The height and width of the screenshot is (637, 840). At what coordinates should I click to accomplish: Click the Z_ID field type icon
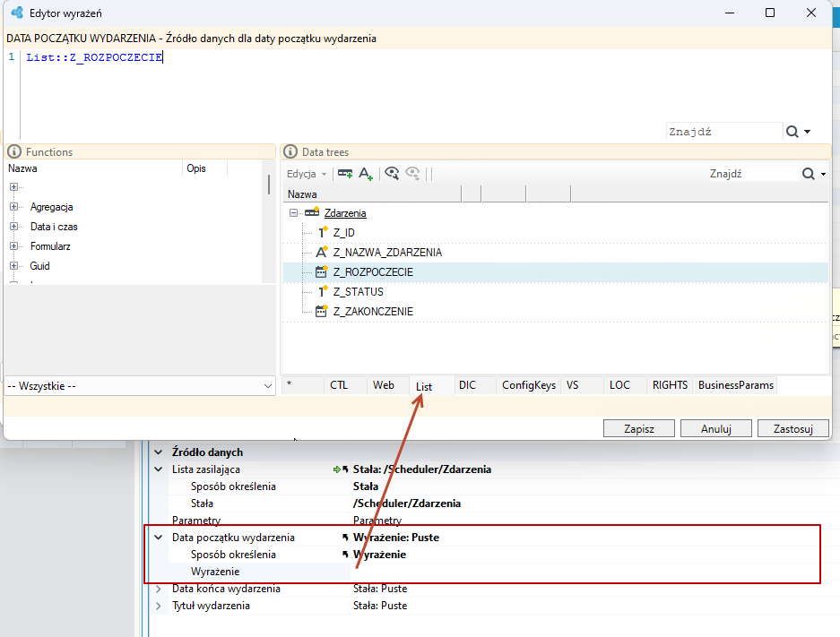click(323, 232)
